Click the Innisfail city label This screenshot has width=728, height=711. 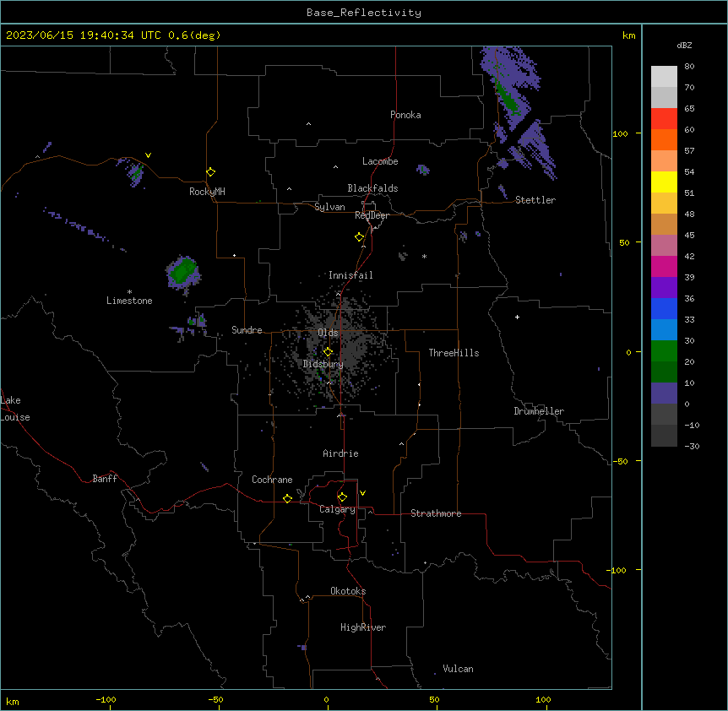(x=350, y=275)
